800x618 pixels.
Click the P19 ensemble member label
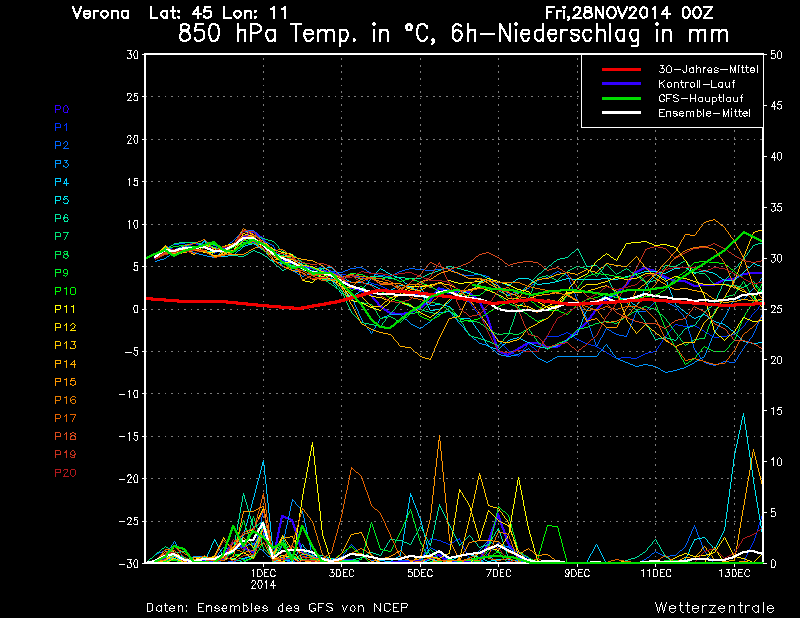point(65,454)
